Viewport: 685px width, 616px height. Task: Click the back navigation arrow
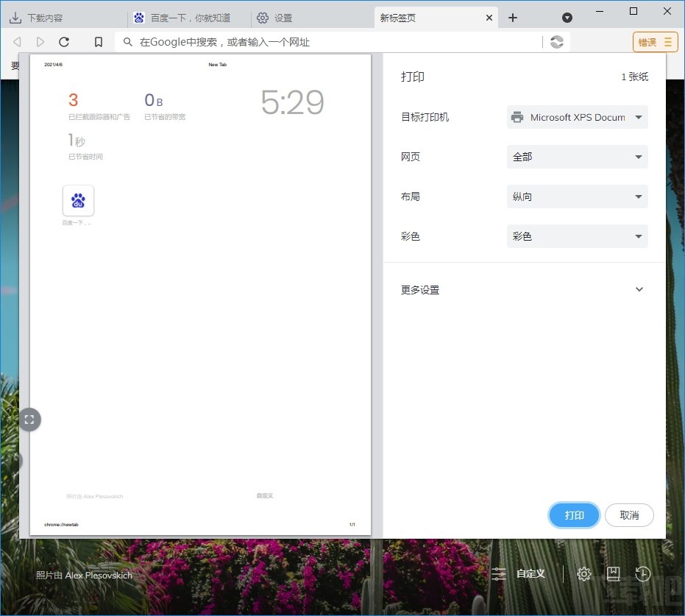[17, 42]
